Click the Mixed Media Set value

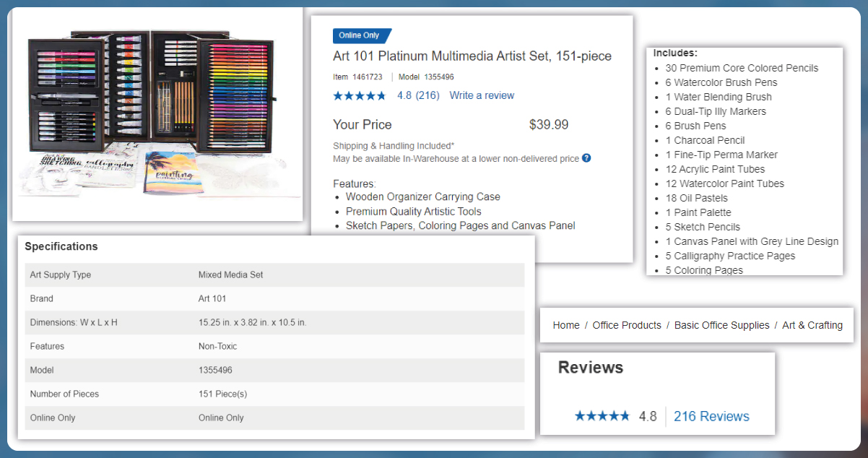[x=231, y=275]
